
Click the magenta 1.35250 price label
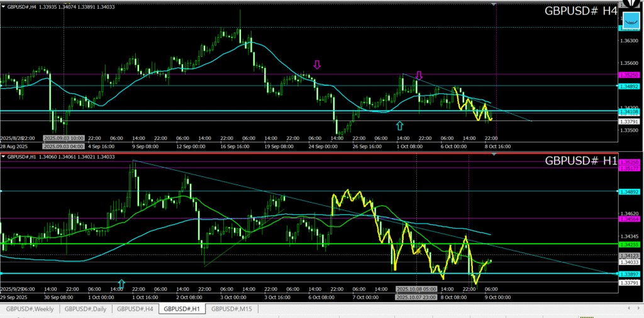click(630, 74)
